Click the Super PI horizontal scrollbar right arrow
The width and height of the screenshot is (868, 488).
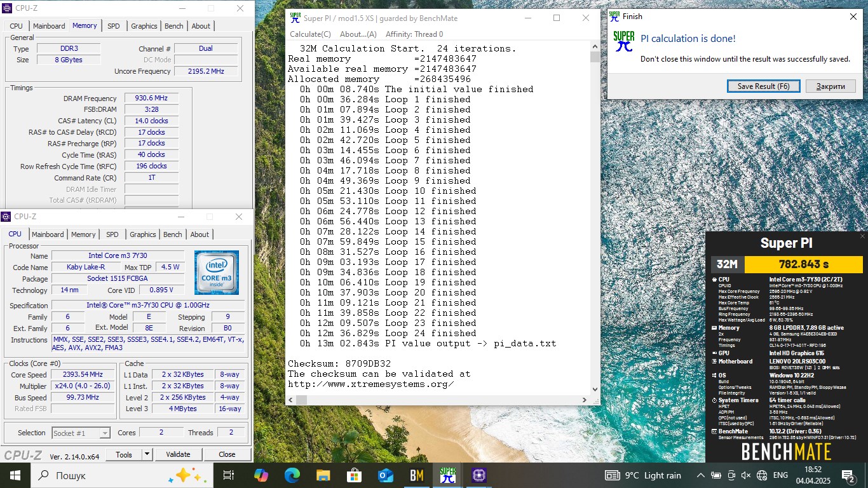(x=585, y=400)
